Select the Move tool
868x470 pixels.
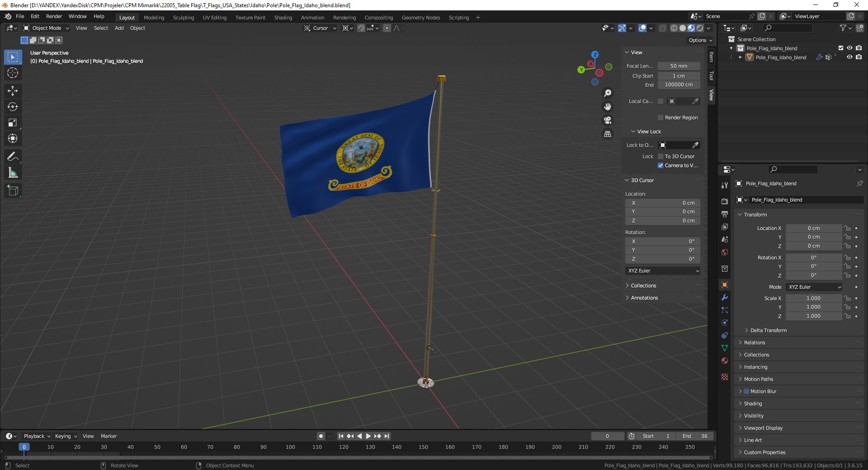click(x=13, y=91)
